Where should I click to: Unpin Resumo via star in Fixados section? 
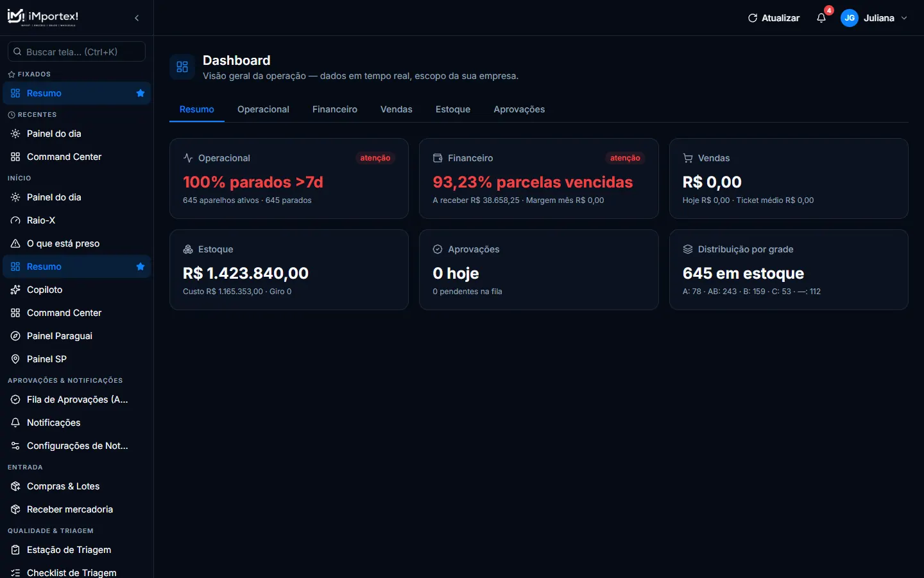point(141,93)
